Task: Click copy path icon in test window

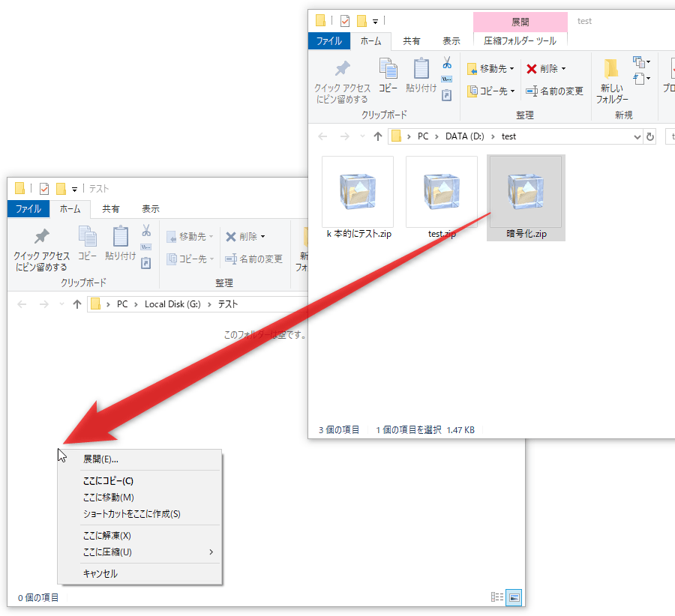Action: 447,79
